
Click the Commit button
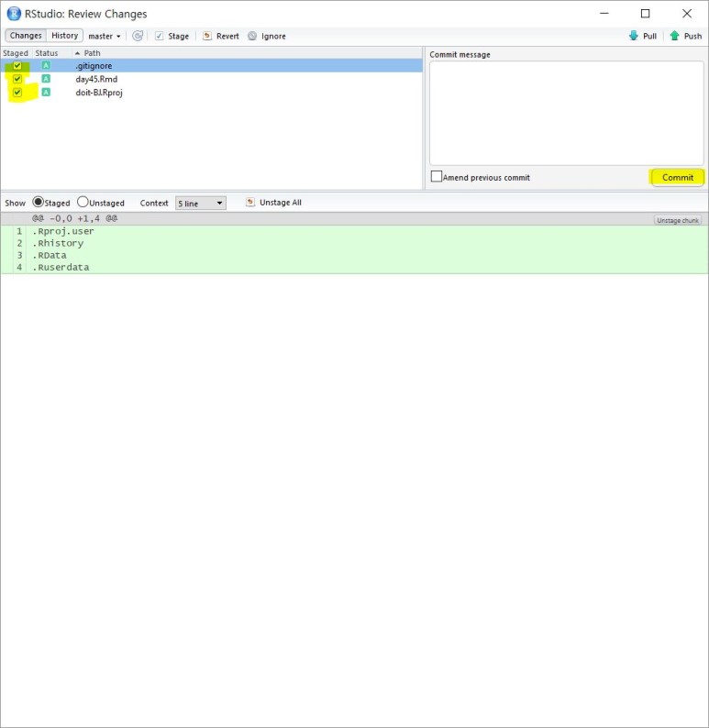click(678, 177)
